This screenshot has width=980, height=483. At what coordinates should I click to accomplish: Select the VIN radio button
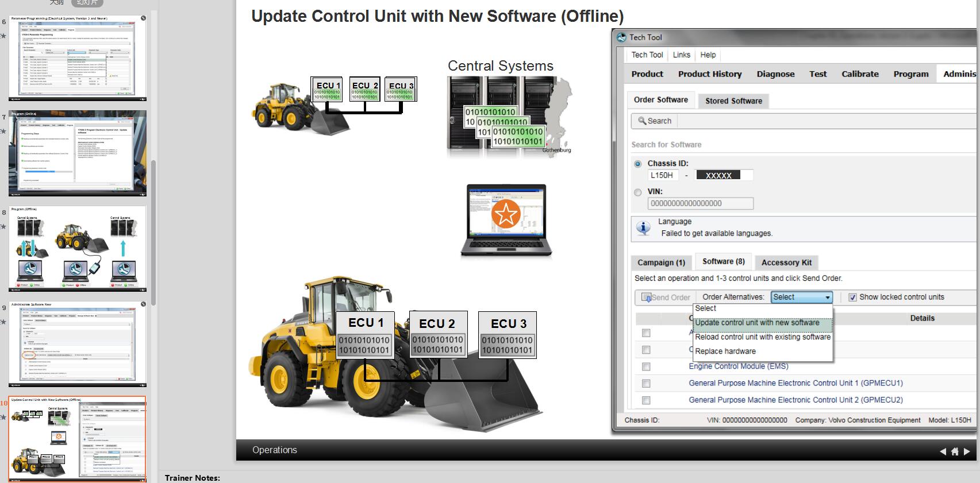click(637, 192)
